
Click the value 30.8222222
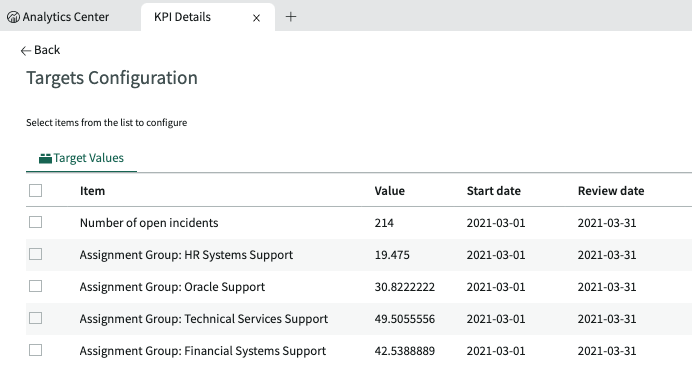(405, 287)
